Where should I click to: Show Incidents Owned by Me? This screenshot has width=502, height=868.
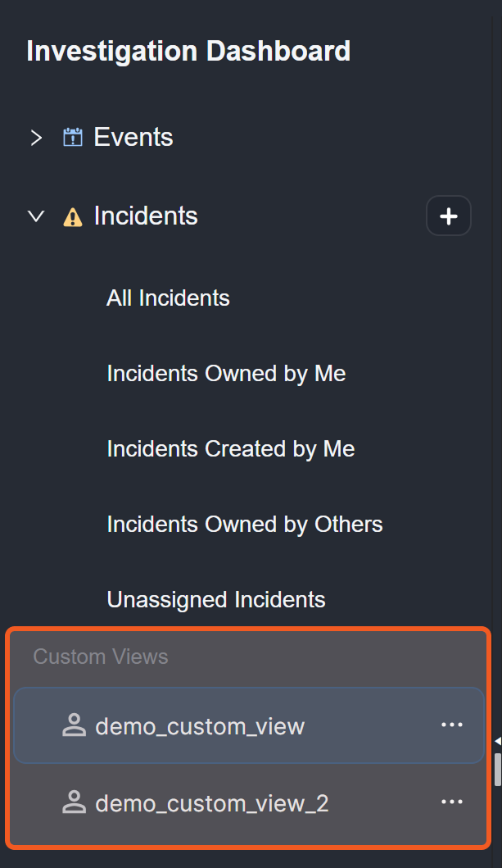click(226, 374)
